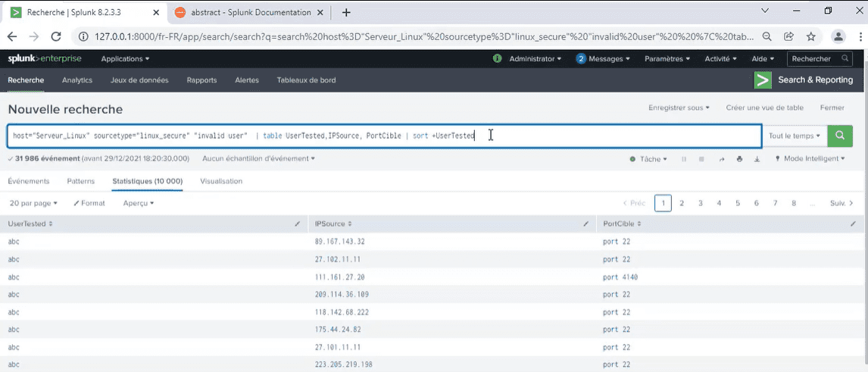Sort by the PortCible column header
This screenshot has width=868, height=372.
(622, 224)
